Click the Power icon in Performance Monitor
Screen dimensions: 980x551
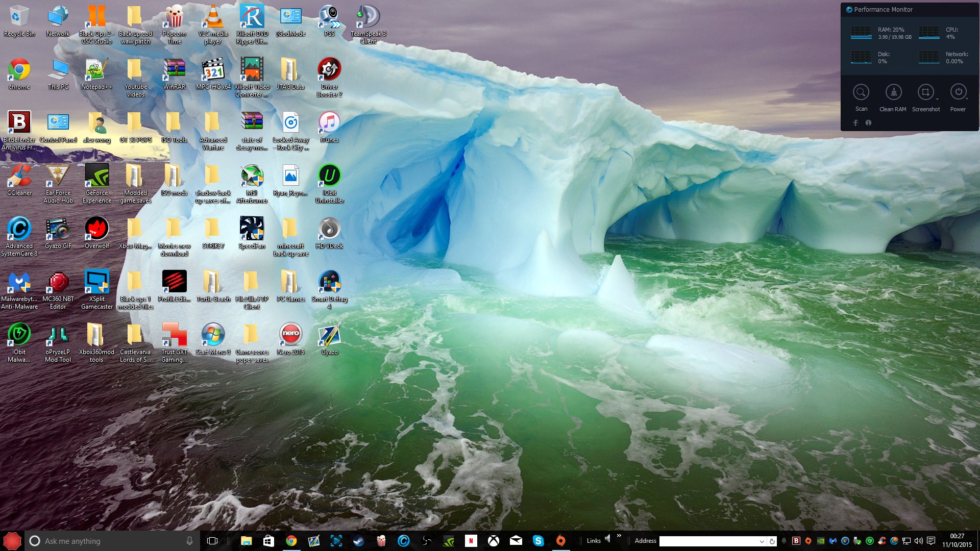tap(958, 92)
